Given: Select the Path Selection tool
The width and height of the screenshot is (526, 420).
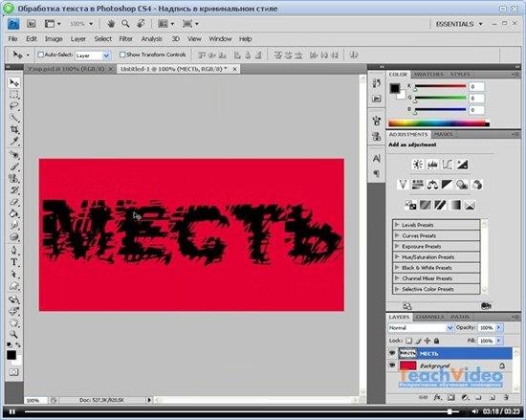Looking at the screenshot, I should point(13,275).
